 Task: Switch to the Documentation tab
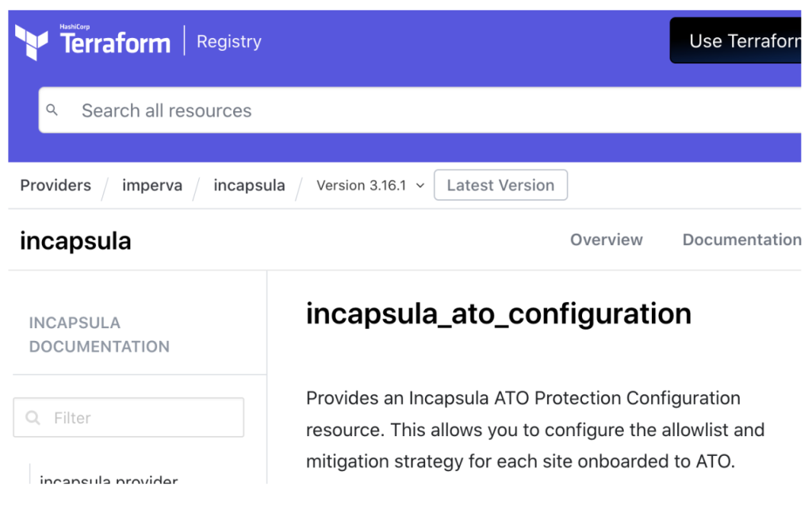point(742,239)
